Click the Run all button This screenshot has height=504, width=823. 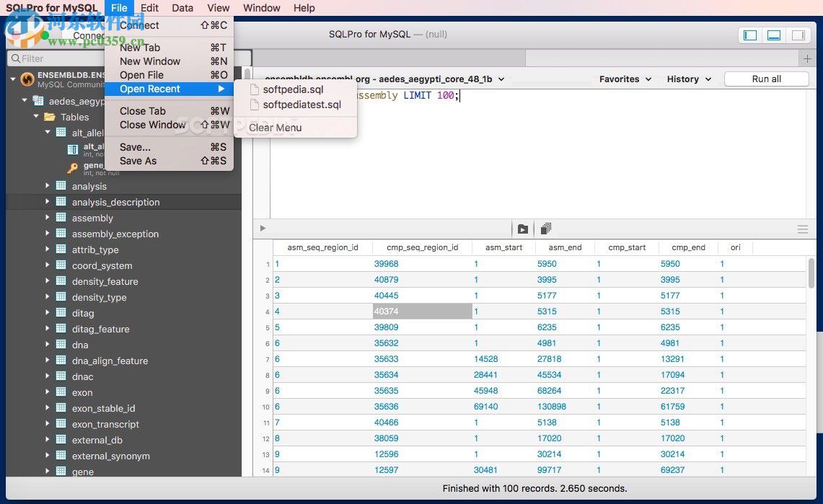pos(767,79)
